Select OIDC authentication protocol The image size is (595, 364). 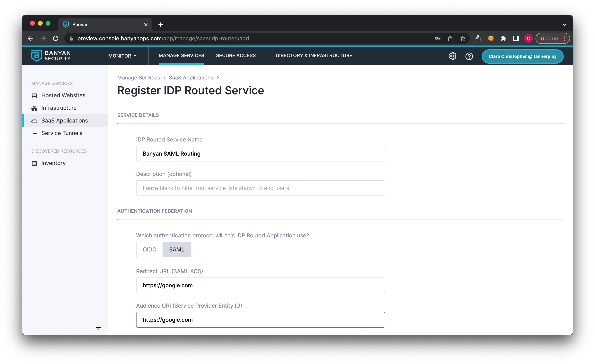pos(149,249)
